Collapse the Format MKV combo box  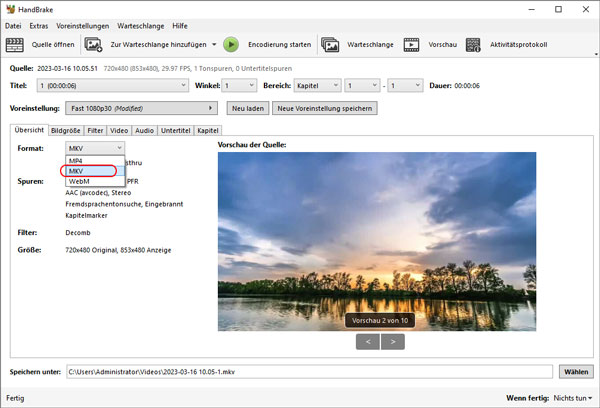tap(95, 148)
